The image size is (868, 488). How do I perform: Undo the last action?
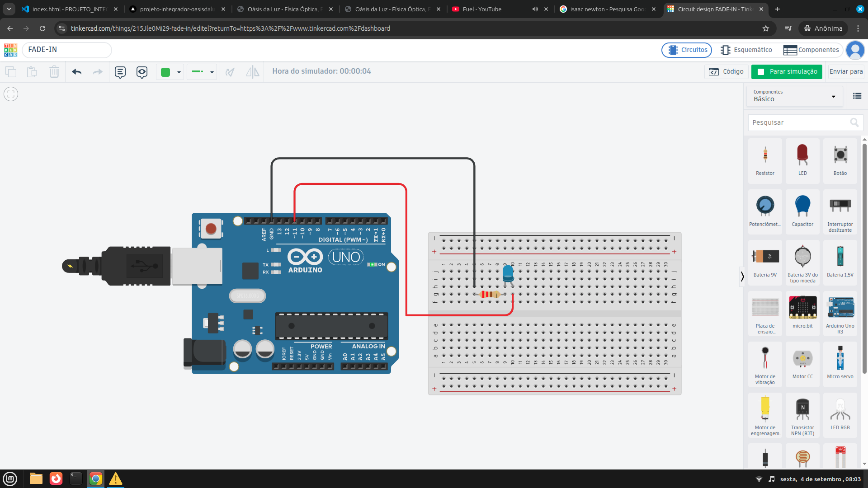76,72
